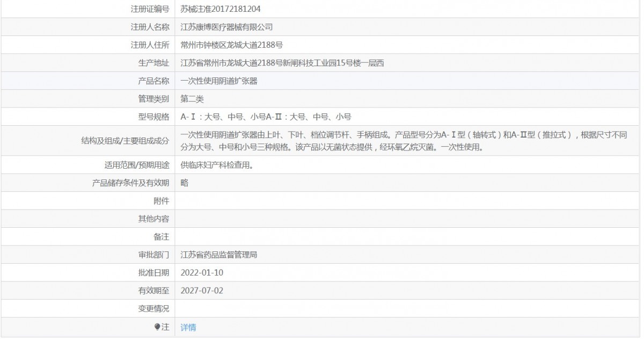This screenshot has width=644, height=339.
Task: Select the registration number 苏械注准20172181204
Action: pos(222,9)
